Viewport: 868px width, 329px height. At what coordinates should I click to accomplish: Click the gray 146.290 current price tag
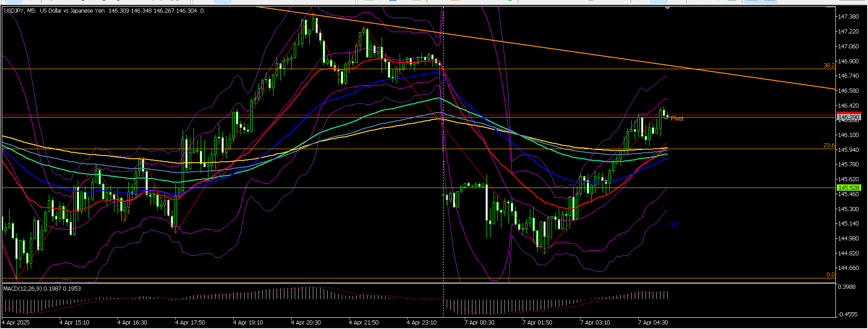[x=849, y=117]
